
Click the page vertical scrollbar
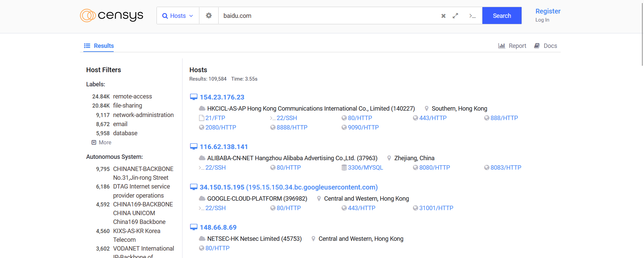click(642, 34)
